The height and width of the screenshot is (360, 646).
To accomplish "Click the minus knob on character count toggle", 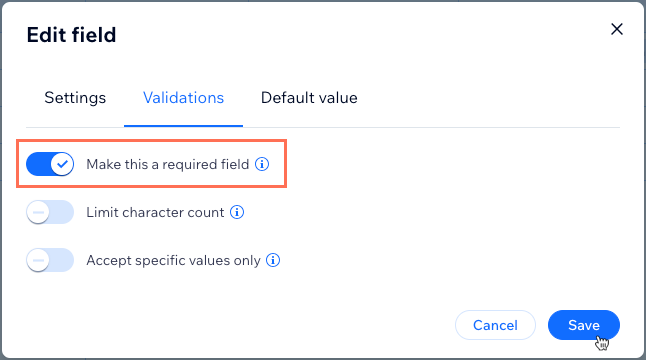I will 38,212.
